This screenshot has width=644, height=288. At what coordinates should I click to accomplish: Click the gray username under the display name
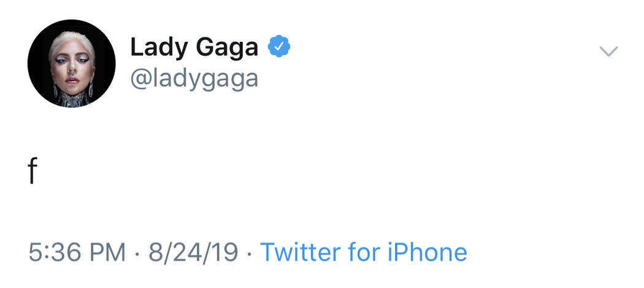pos(194,78)
